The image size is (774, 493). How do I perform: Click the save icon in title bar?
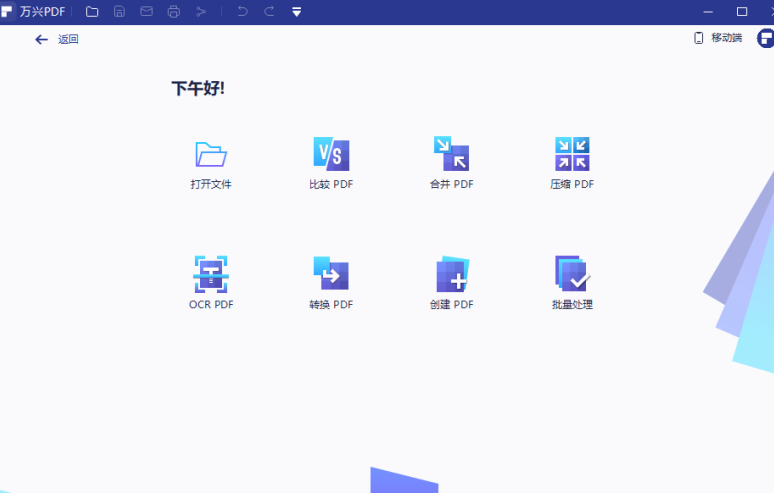(119, 12)
